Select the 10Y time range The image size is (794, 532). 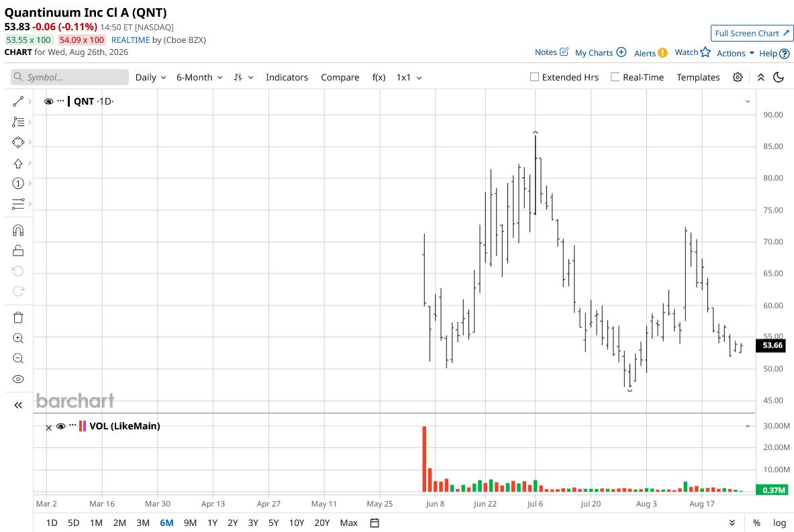click(296, 523)
